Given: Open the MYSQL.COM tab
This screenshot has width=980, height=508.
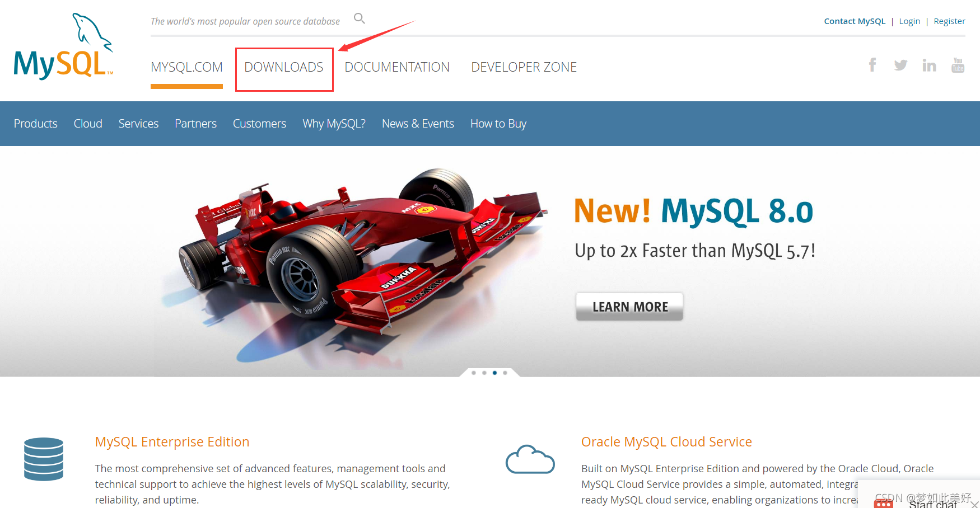Looking at the screenshot, I should 186,67.
